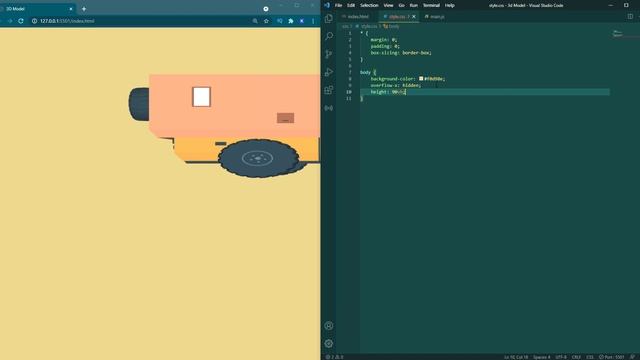The image size is (640, 360).
Task: Click the Ln Col cursor position indicator
Action: point(516,357)
